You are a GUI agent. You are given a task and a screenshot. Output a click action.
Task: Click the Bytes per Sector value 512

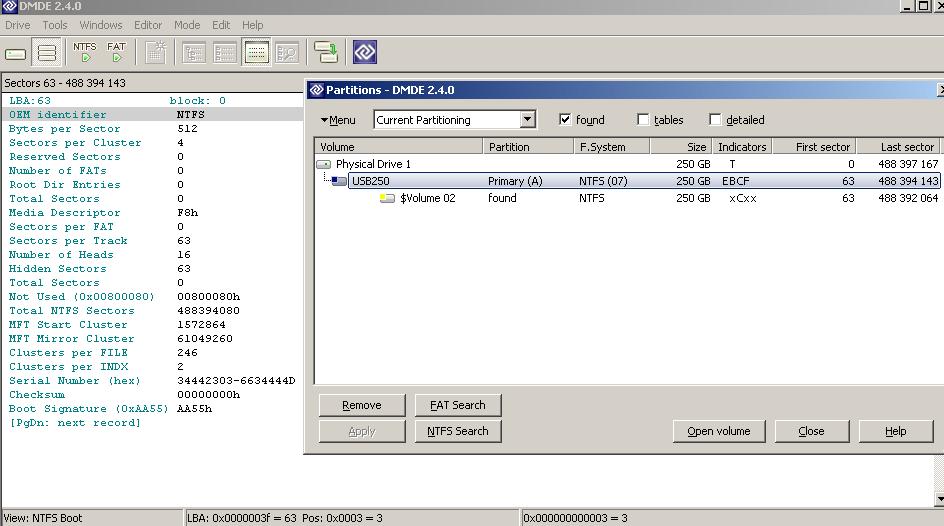(187, 129)
